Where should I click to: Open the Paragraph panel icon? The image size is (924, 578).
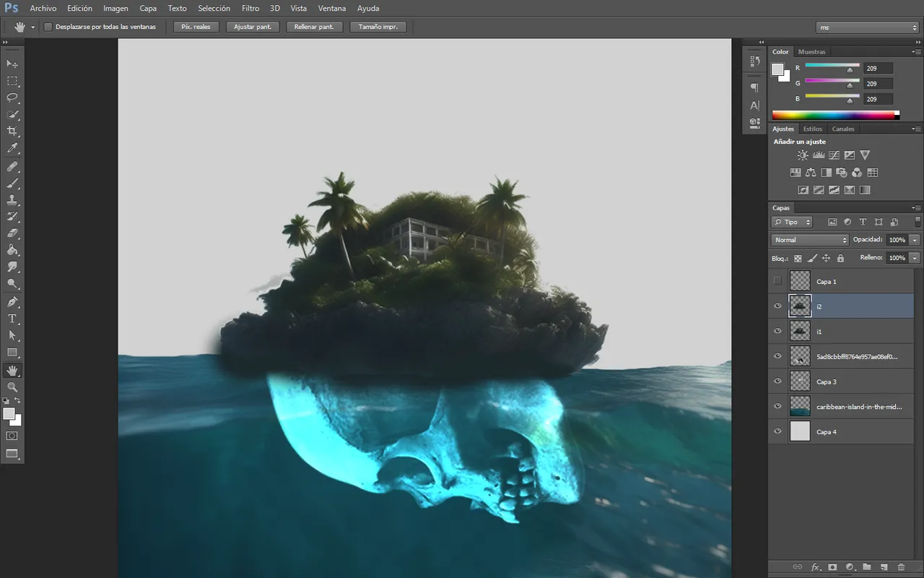point(754,87)
